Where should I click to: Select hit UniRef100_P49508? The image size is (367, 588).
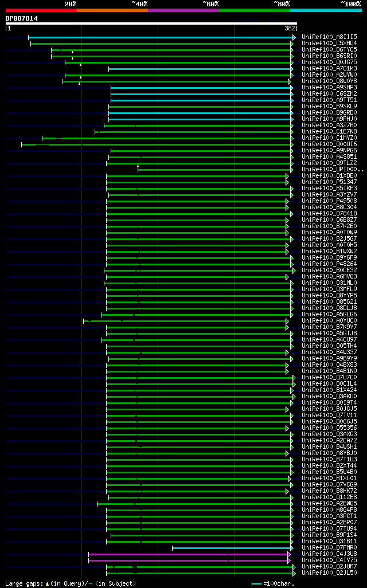(329, 201)
